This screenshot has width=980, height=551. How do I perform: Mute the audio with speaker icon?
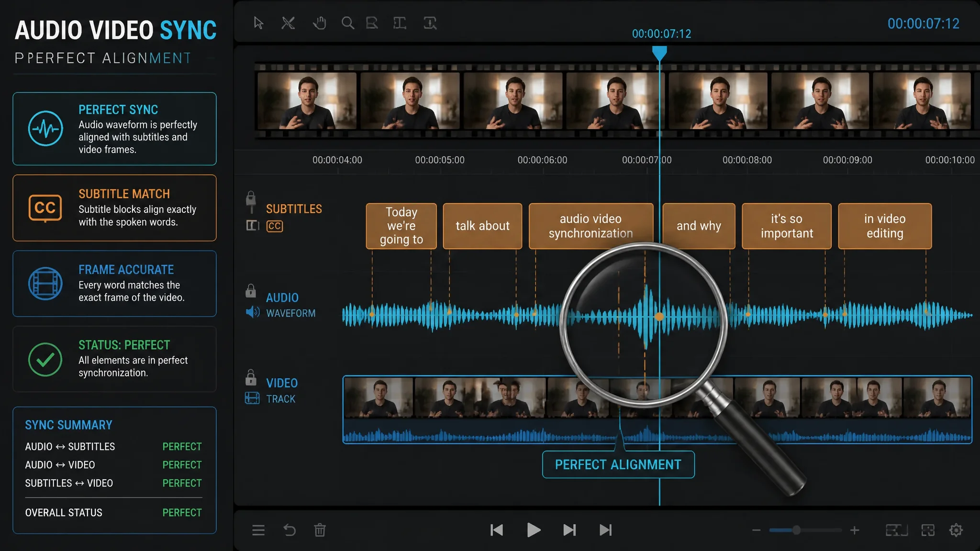[x=252, y=313]
